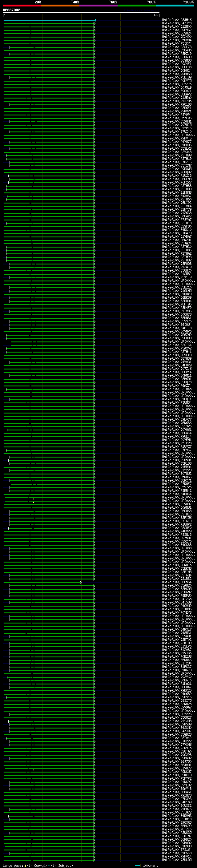The width and height of the screenshot is (197, 868).
Task: Select the UniRef100_A9KVP1 label
Action: click(x=177, y=111)
